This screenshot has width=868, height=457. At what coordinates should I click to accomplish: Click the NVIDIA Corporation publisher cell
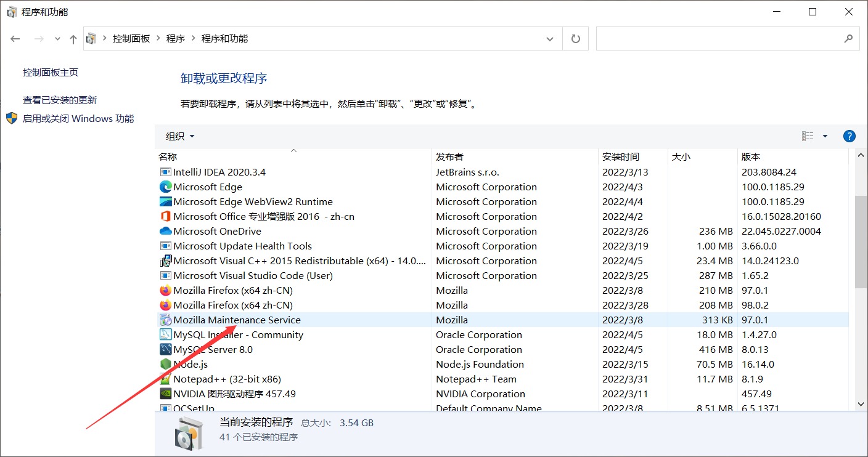[480, 394]
